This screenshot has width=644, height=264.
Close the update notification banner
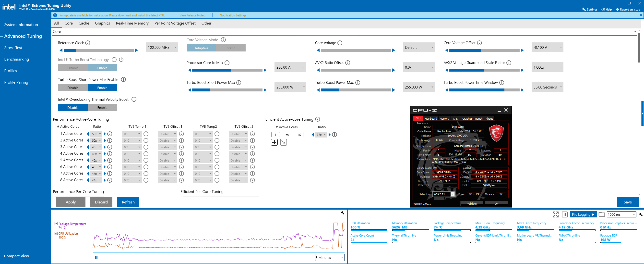(x=641, y=15)
